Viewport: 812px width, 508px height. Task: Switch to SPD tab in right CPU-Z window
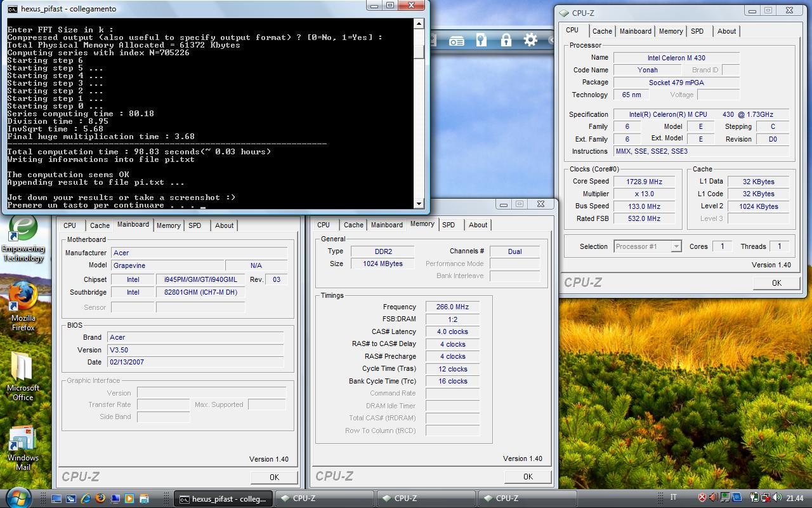pos(697,31)
